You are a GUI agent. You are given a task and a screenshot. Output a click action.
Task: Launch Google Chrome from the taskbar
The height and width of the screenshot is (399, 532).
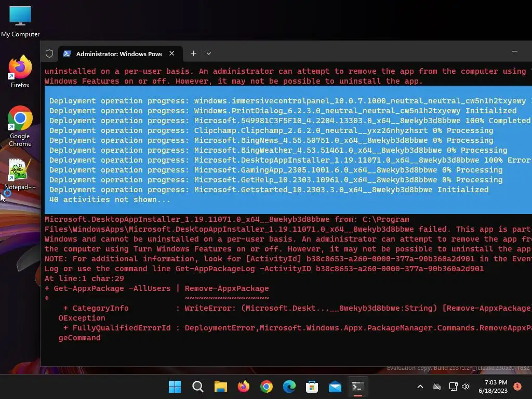[x=267, y=387]
